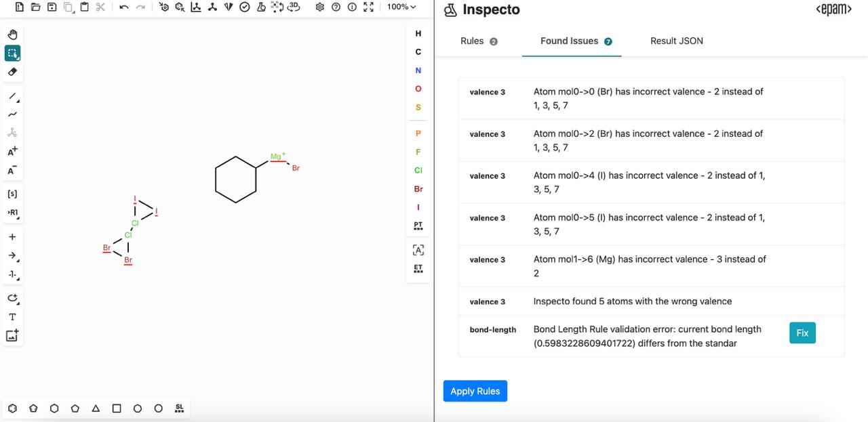This screenshot has width=868, height=422.
Task: Open the Extended Table ET button
Action: pyautogui.click(x=418, y=269)
